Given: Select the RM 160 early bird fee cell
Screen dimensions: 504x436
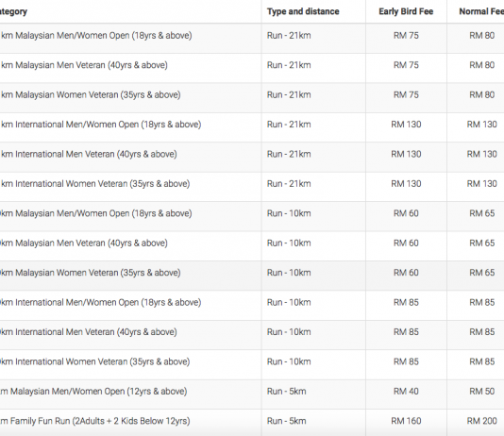Looking at the screenshot, I should (x=406, y=421).
